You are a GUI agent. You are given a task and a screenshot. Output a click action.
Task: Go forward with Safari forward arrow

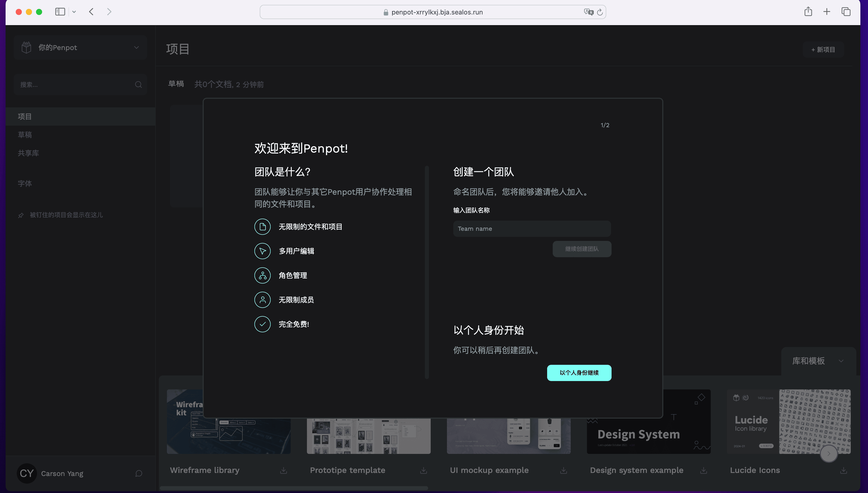pyautogui.click(x=109, y=12)
